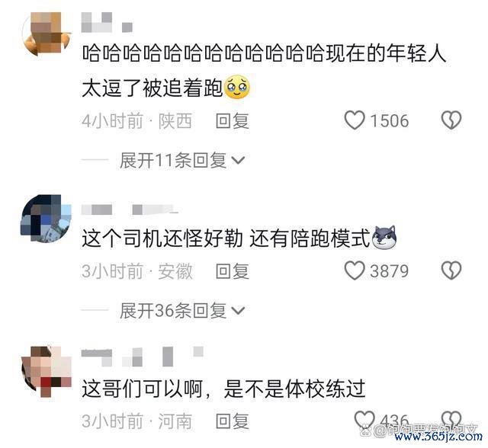Like the comment with 3879 likes
Screen dimensions: 488x448
(x=354, y=270)
